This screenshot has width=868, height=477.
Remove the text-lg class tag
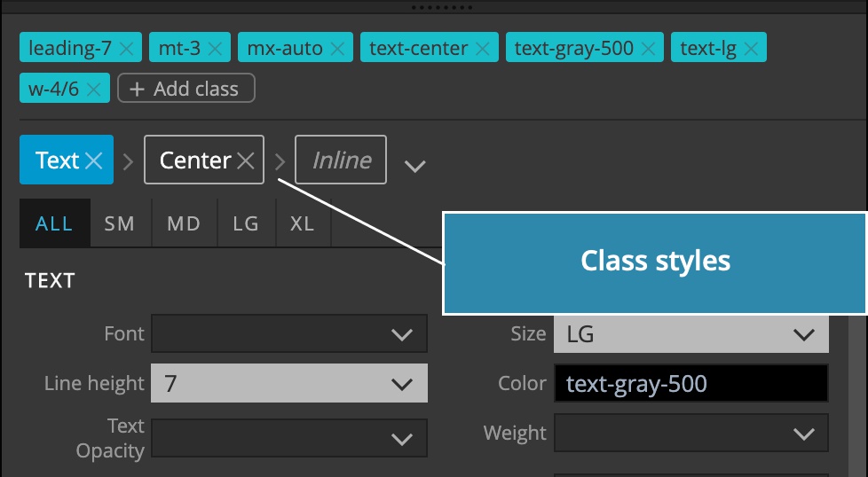click(751, 49)
